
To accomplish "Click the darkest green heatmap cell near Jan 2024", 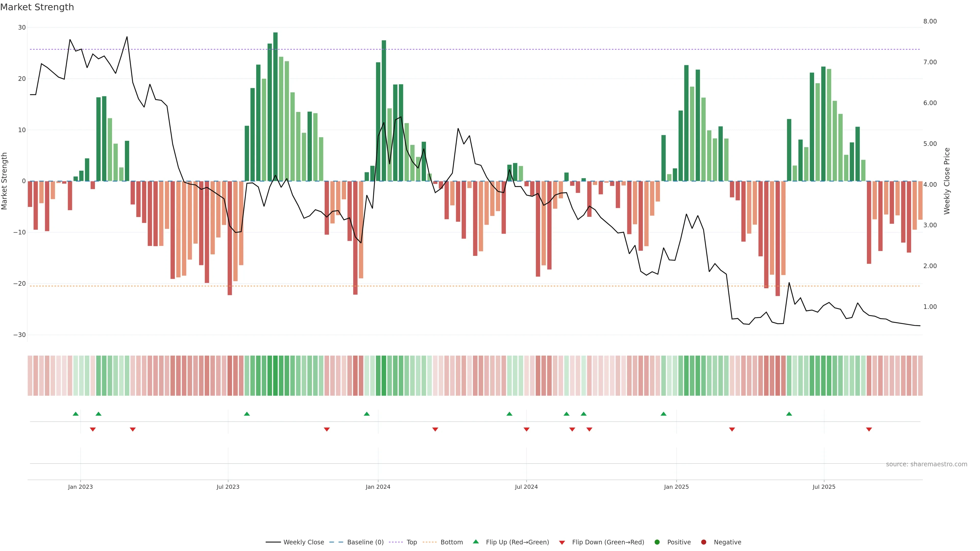I will point(384,376).
